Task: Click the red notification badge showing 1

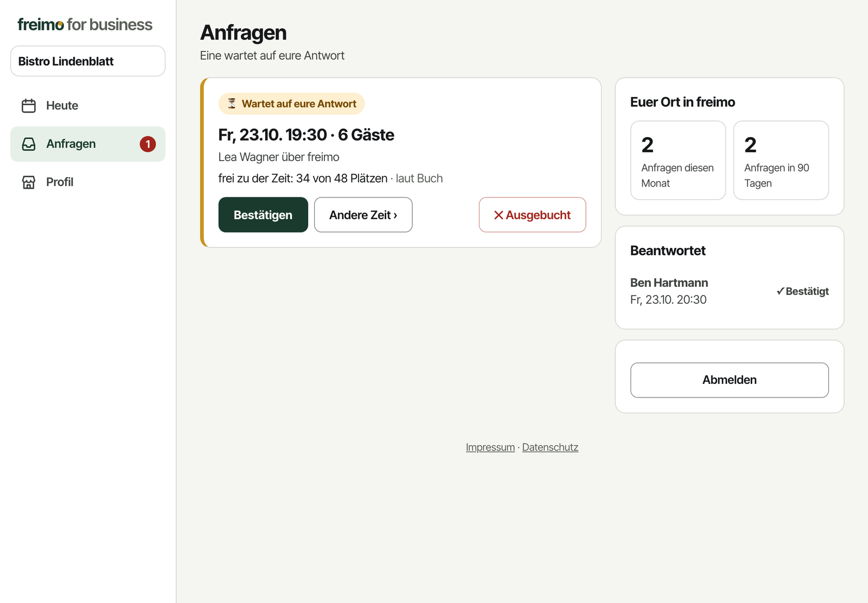Action: point(148,144)
